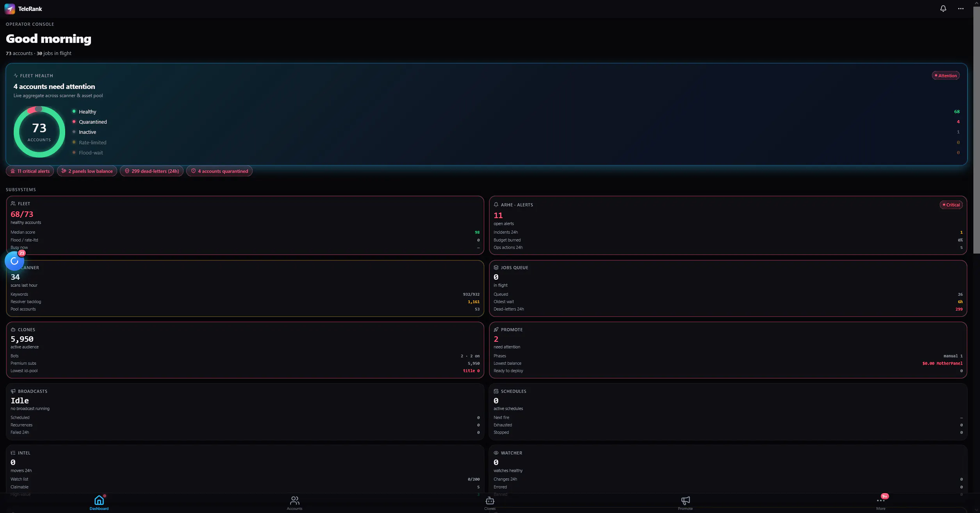Screen dimensions: 980x513
Task: Click the Attention status badge
Action: (x=946, y=76)
